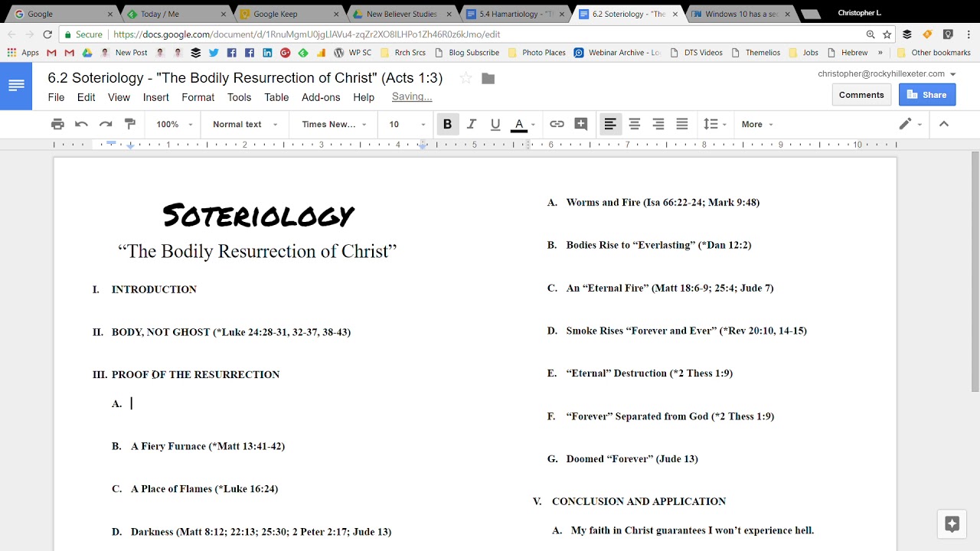Open DTS Videos bookmark
The height and width of the screenshot is (551, 980).
(x=696, y=53)
